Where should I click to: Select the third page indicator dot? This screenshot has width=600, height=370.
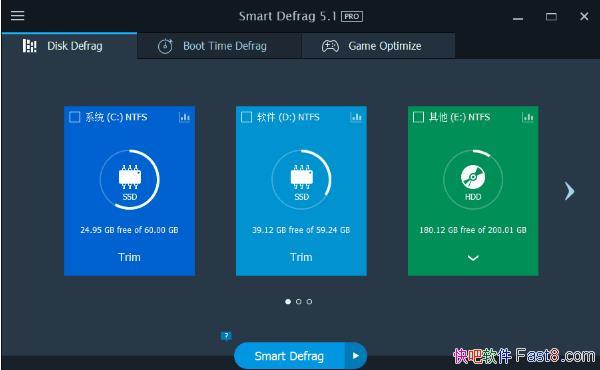[x=309, y=302]
